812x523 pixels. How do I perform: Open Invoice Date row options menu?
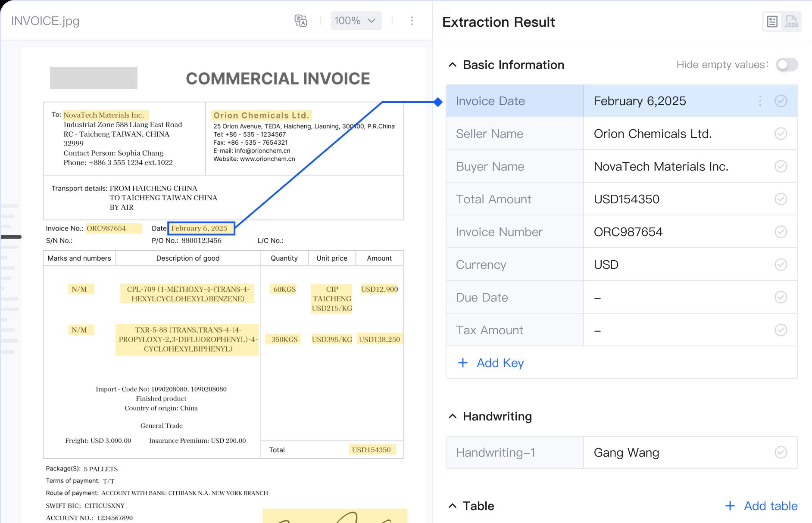coord(760,101)
